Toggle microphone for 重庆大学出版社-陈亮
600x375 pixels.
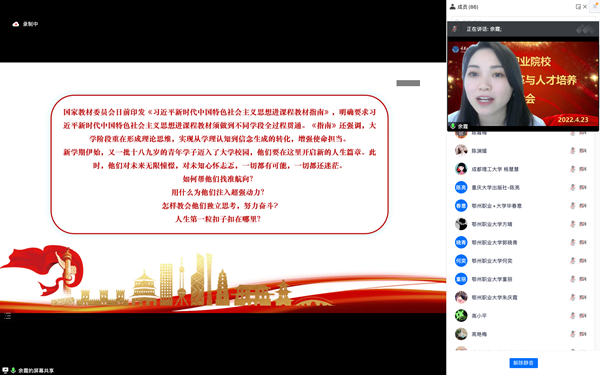572,188
